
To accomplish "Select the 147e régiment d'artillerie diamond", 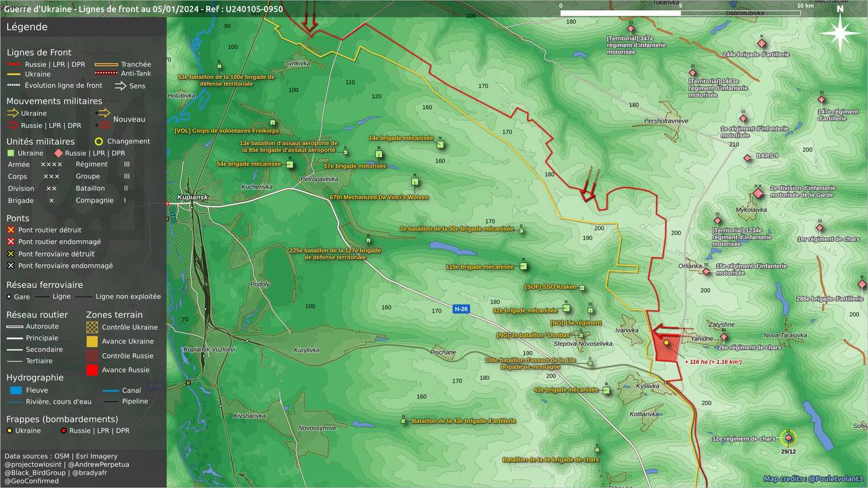I will [x=821, y=100].
